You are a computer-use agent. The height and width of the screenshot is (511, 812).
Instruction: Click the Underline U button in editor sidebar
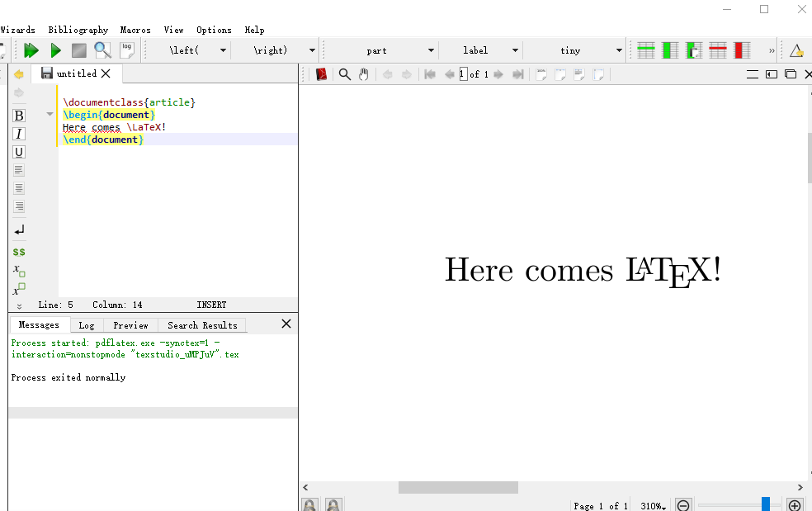point(19,152)
